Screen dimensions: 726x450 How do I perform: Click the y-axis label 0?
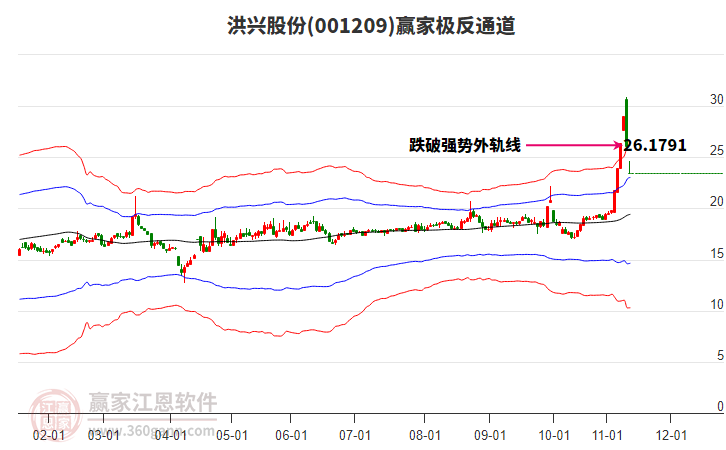pyautogui.click(x=720, y=406)
